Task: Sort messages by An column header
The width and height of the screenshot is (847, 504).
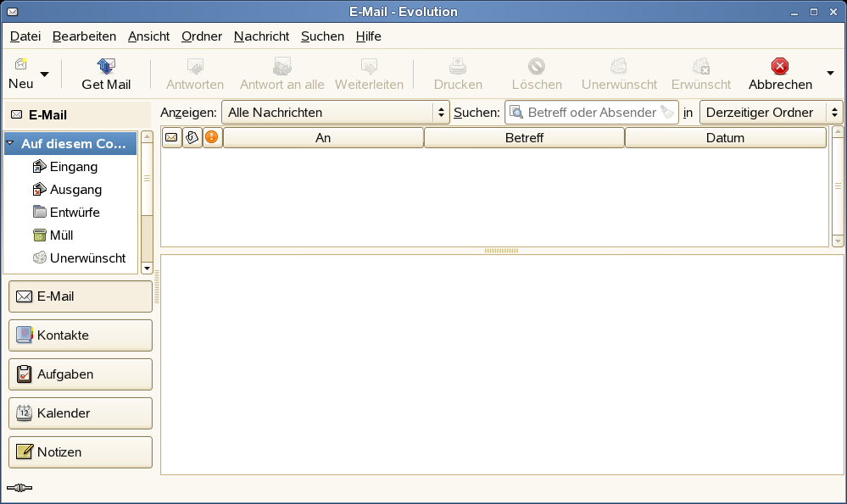Action: 323,137
